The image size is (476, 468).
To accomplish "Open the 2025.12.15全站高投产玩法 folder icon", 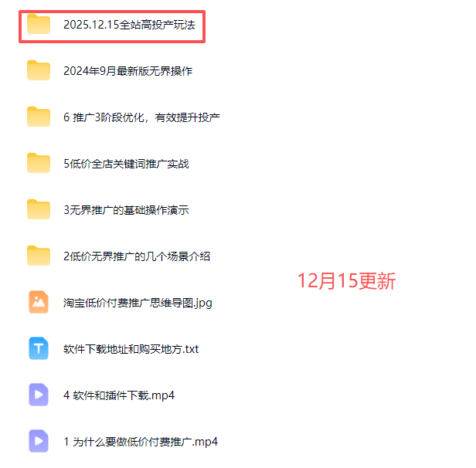I will (39, 24).
